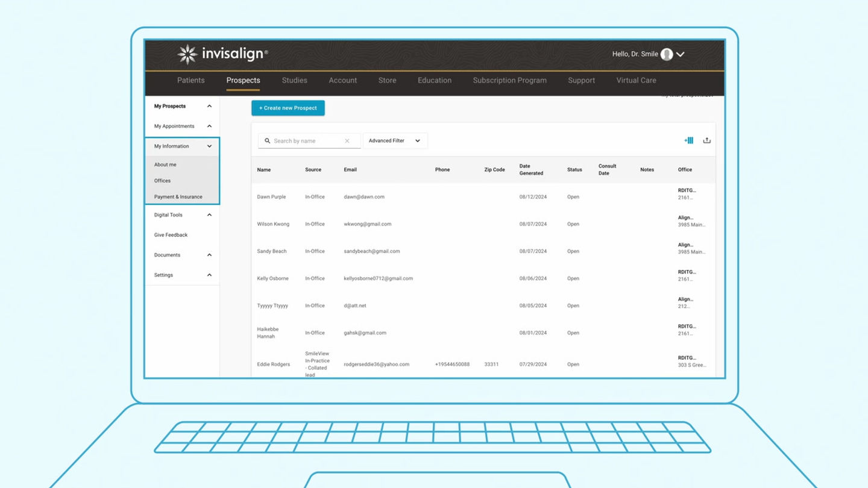
Task: Select My Appointments in the sidebar
Action: [x=174, y=126]
